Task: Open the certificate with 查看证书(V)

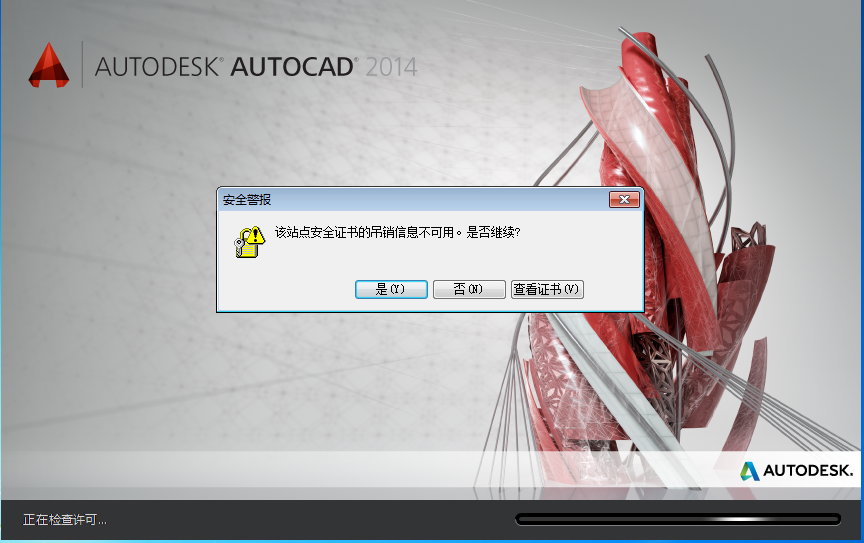Action: click(x=547, y=289)
